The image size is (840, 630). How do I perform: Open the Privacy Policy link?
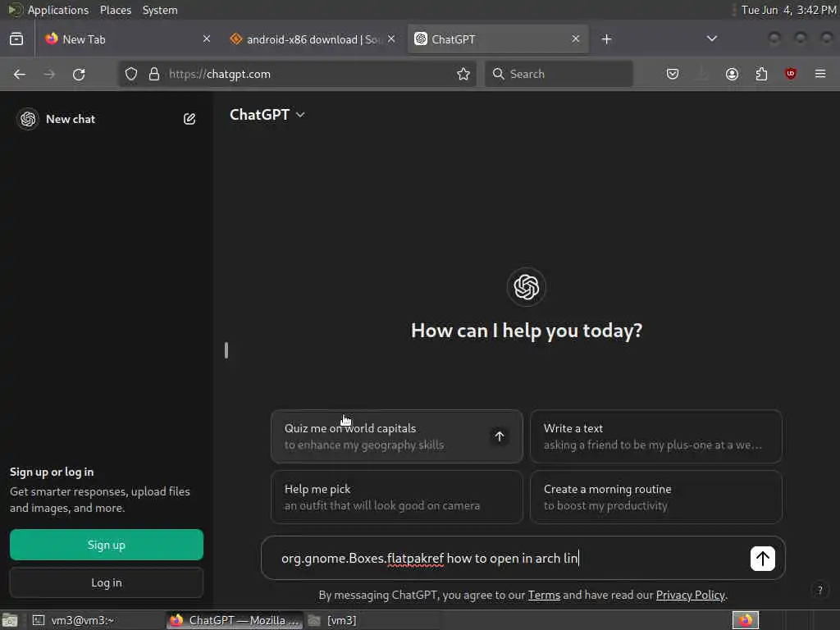pos(691,596)
